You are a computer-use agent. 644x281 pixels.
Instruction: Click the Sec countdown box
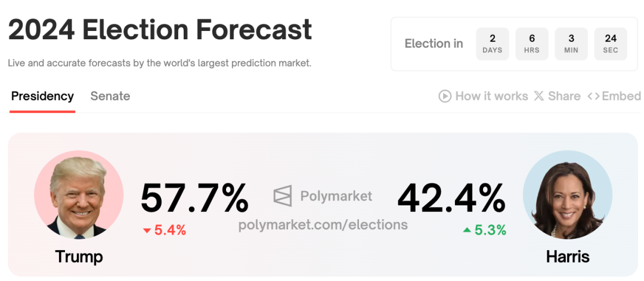611,43
